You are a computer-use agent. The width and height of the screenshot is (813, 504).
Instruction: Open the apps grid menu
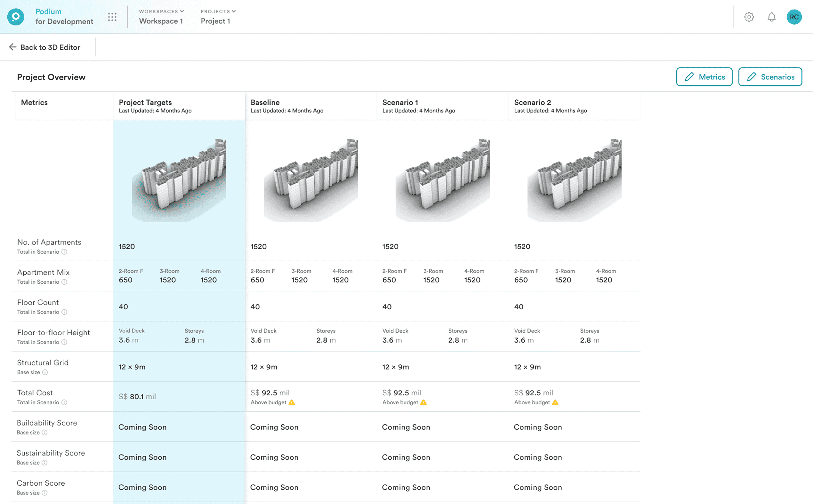[x=112, y=17]
